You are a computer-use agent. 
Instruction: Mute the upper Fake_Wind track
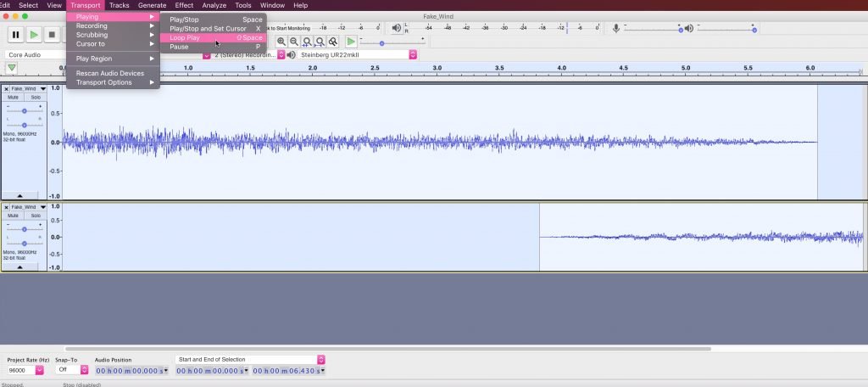[14, 97]
